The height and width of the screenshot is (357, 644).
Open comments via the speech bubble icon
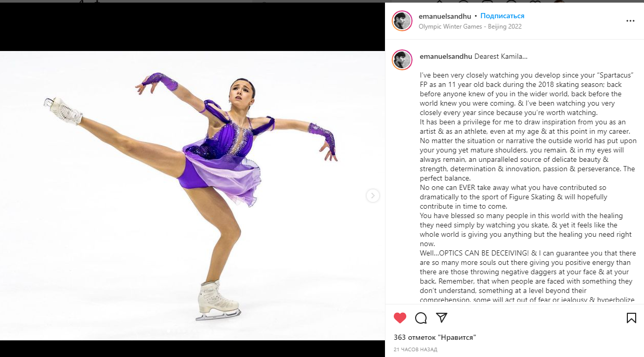[421, 318]
